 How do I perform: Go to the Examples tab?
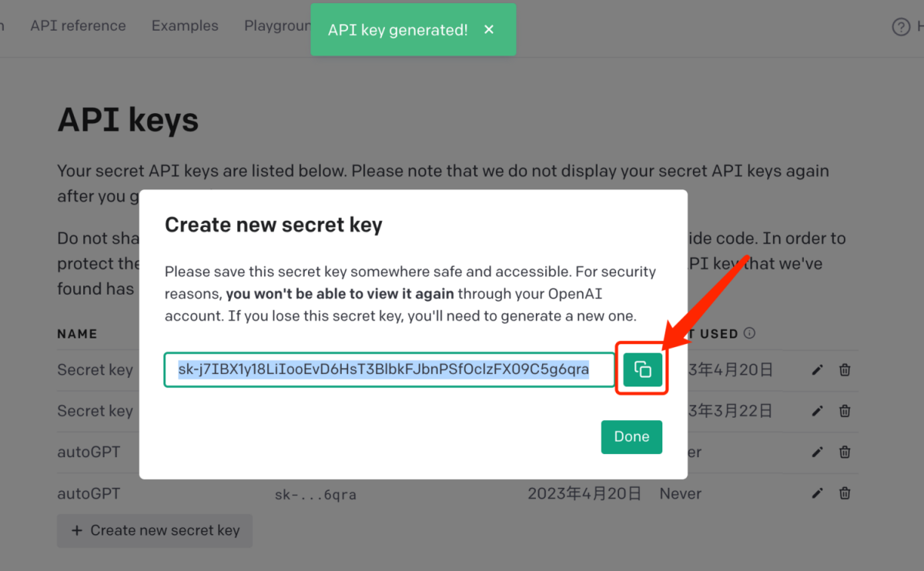coord(185,25)
